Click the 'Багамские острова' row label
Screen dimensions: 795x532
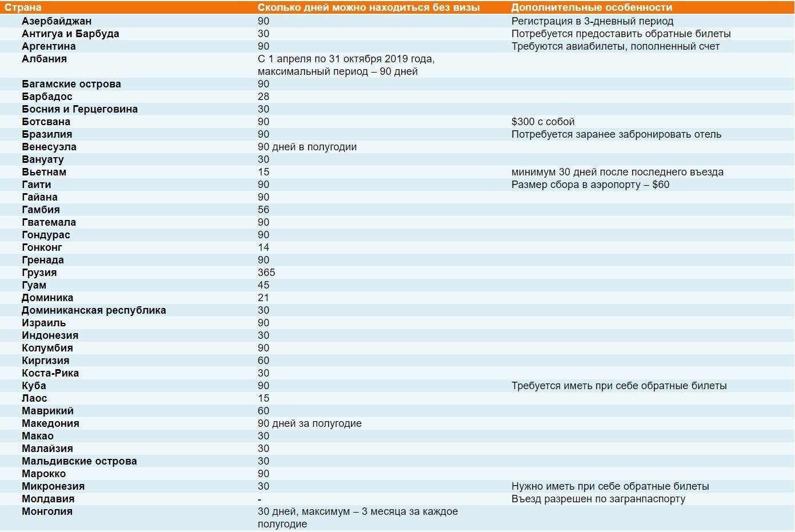(71, 84)
